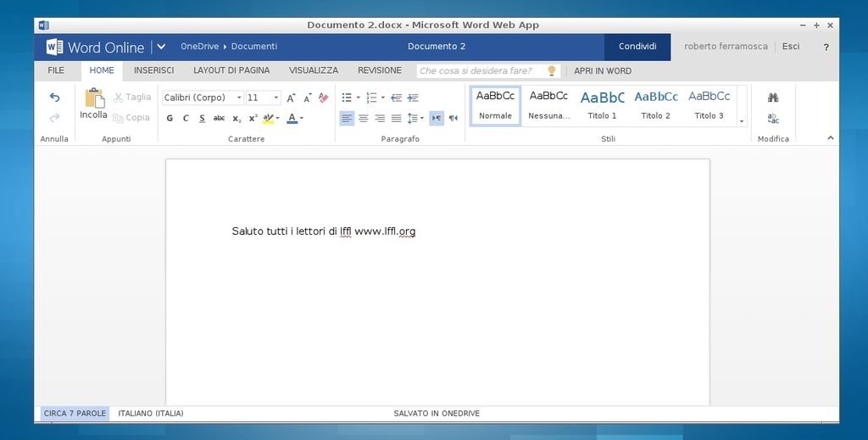The width and height of the screenshot is (868, 440).
Task: Open the font color dropdown arrow
Action: 301,119
